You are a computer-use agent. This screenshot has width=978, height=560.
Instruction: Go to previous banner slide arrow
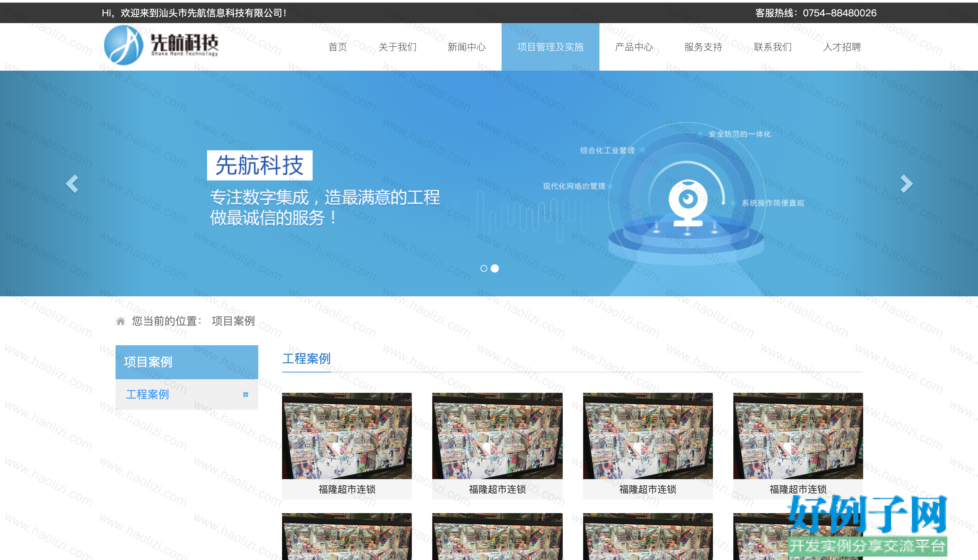click(72, 183)
